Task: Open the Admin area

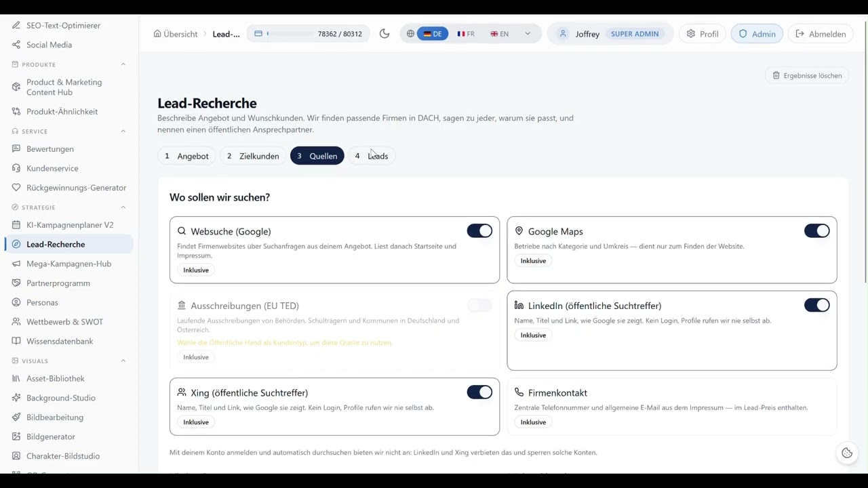Action: [x=757, y=34]
